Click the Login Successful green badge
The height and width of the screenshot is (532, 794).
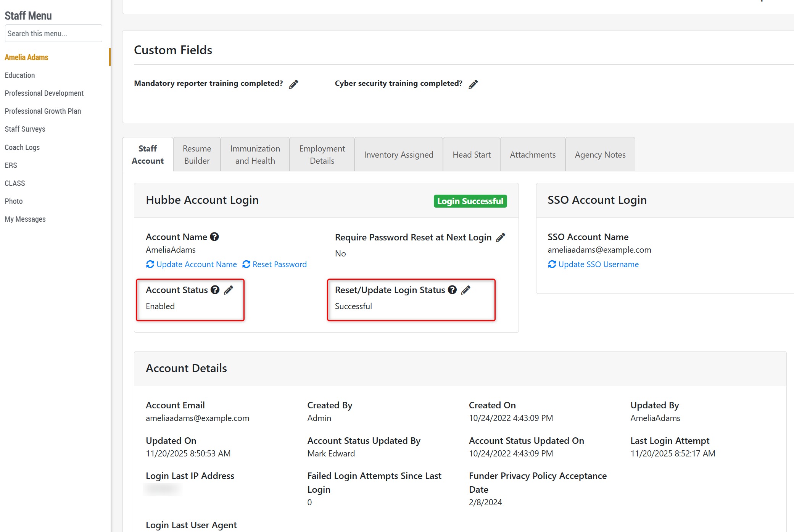point(470,201)
